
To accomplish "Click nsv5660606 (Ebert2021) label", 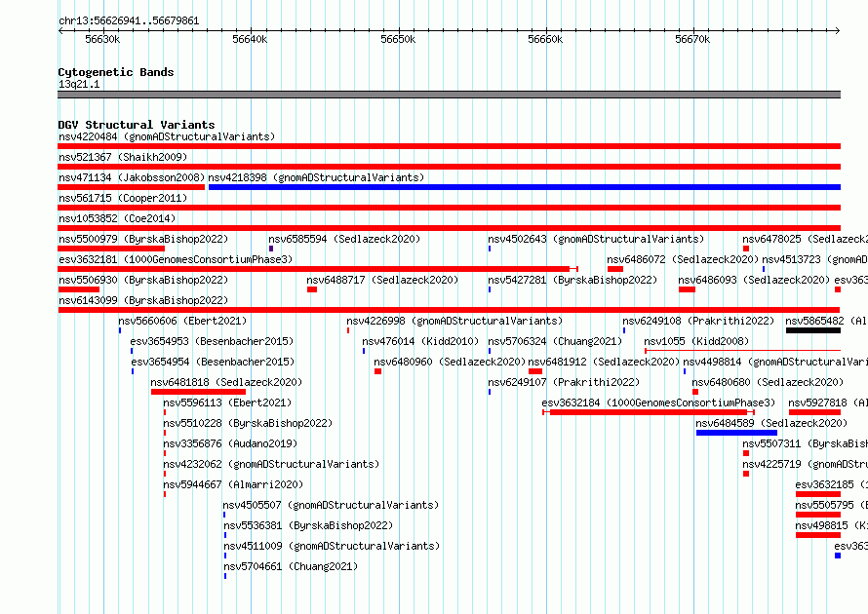I will pyautogui.click(x=182, y=321).
